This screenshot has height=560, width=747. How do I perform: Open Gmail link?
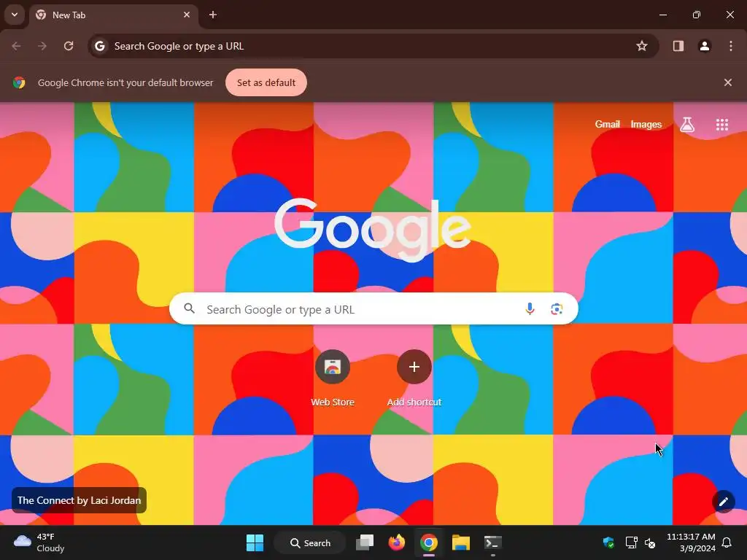click(x=608, y=124)
